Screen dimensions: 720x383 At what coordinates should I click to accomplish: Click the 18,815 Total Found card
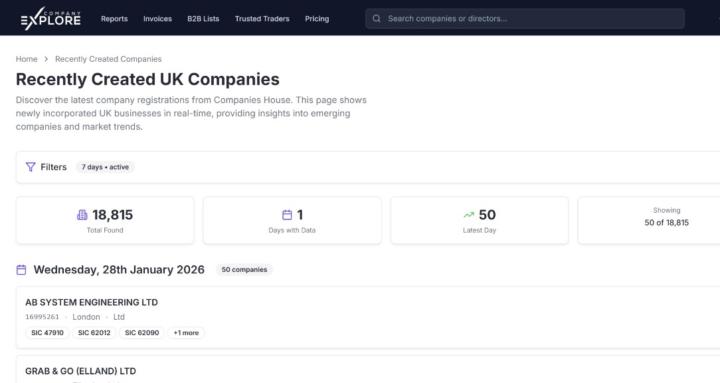coord(105,220)
